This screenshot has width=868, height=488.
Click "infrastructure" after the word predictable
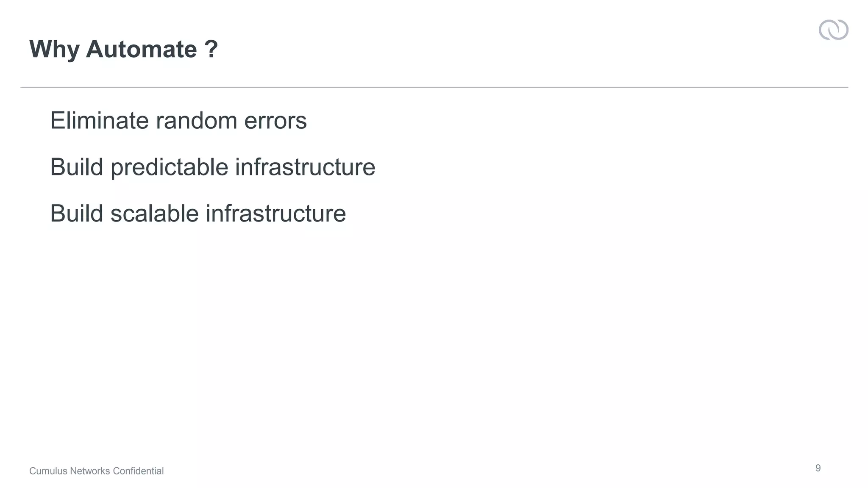(305, 167)
